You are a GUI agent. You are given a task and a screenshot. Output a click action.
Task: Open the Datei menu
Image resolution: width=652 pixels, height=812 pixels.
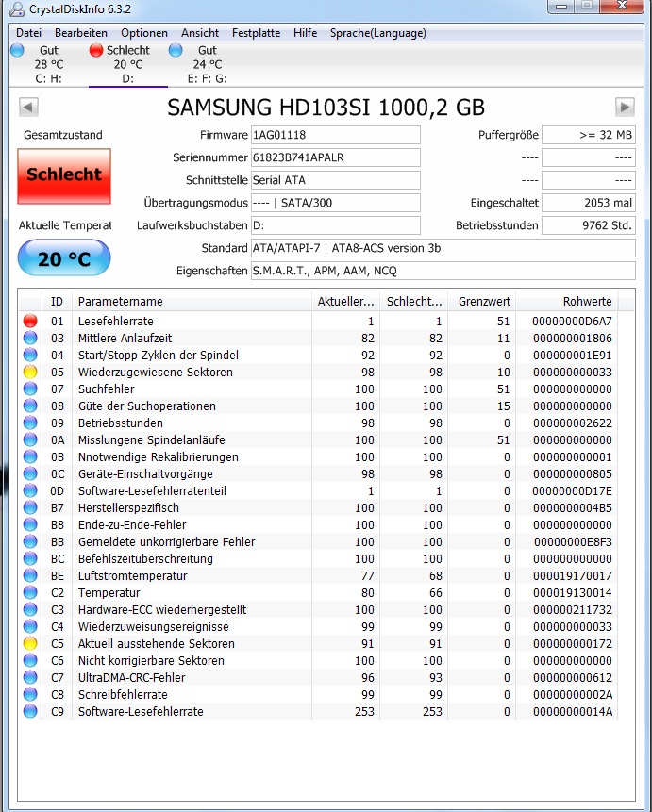click(28, 33)
